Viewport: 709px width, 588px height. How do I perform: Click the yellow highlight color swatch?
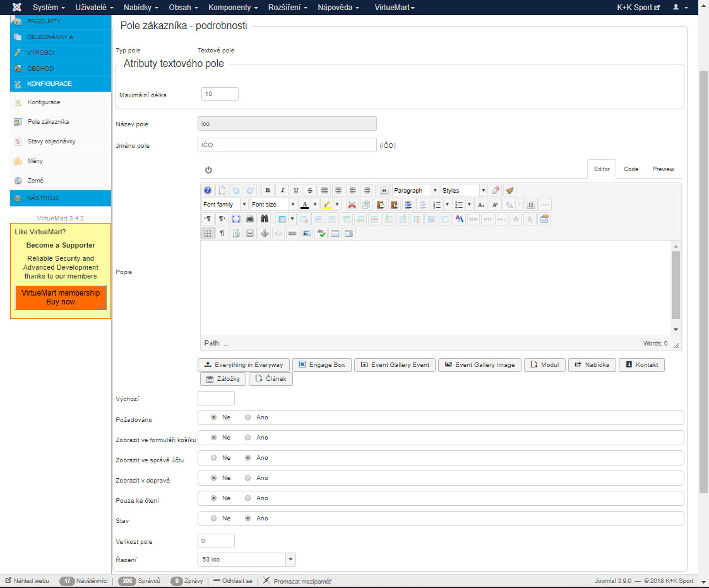point(326,205)
